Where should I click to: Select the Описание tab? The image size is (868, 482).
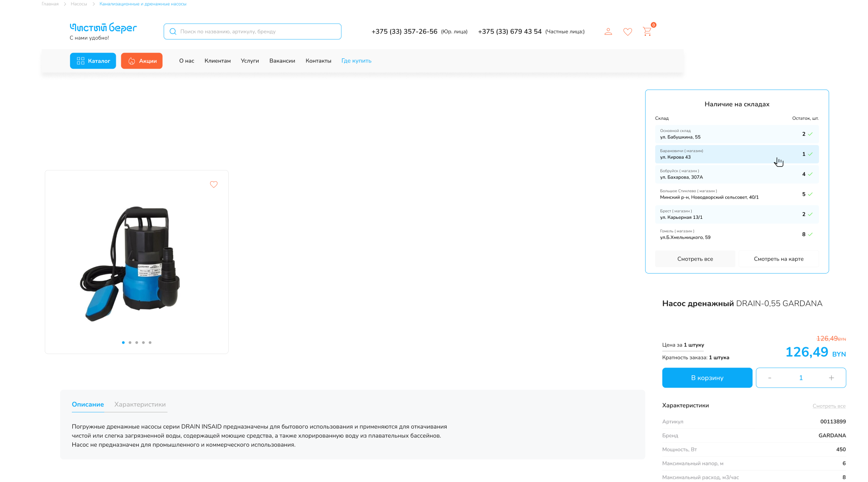point(88,405)
